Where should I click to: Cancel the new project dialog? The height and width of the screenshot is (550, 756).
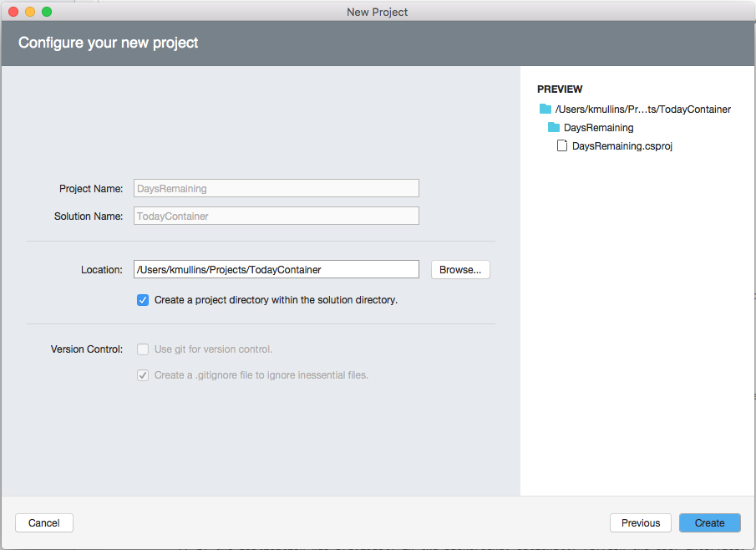(43, 522)
